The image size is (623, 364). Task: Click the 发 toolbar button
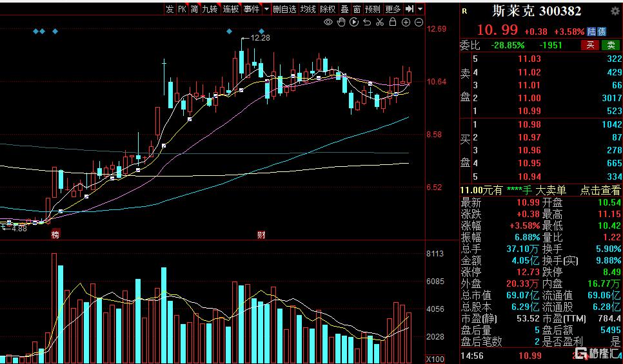(x=170, y=9)
